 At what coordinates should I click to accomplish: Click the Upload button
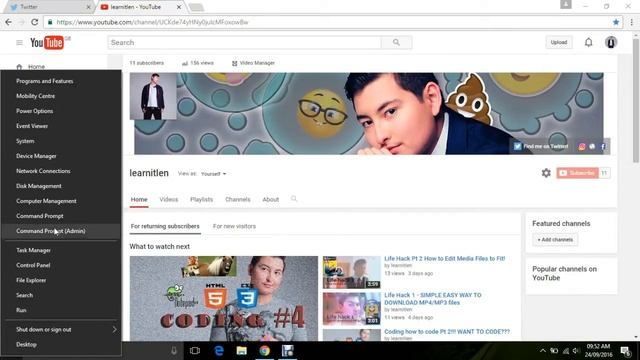pos(559,42)
